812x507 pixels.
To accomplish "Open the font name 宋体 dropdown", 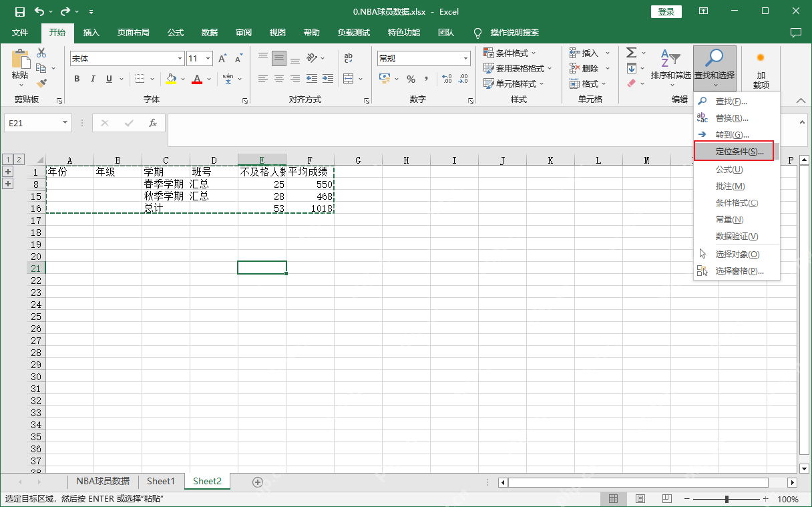I will click(x=180, y=59).
